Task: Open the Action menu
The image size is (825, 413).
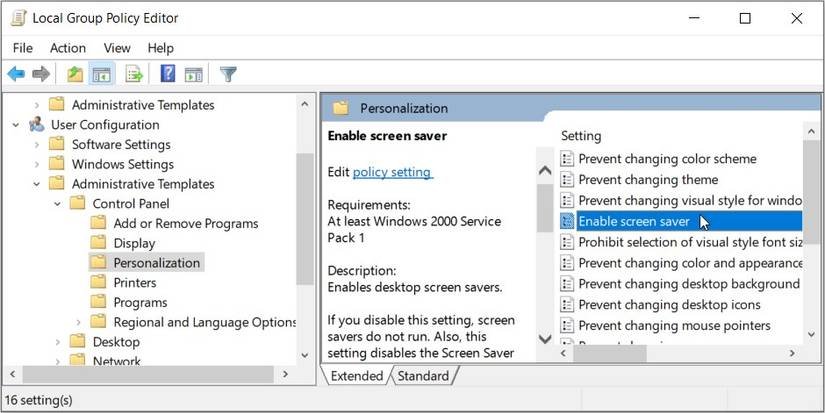Action: click(x=68, y=48)
